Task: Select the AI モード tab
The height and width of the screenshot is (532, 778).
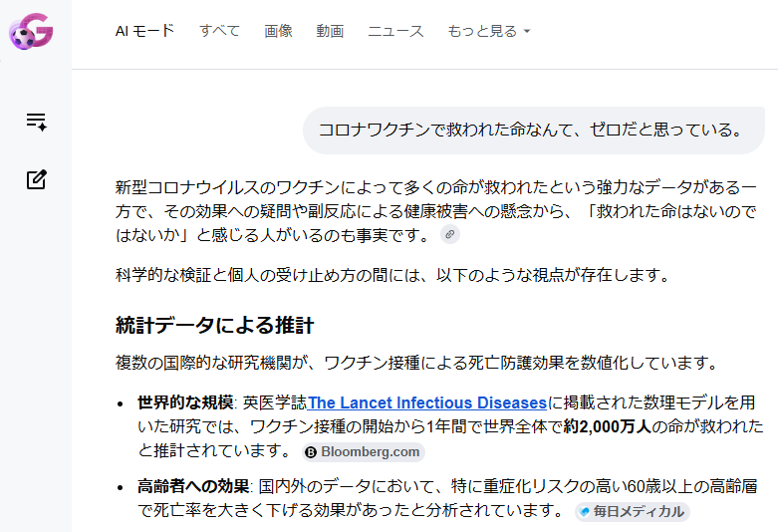Action: (x=144, y=31)
